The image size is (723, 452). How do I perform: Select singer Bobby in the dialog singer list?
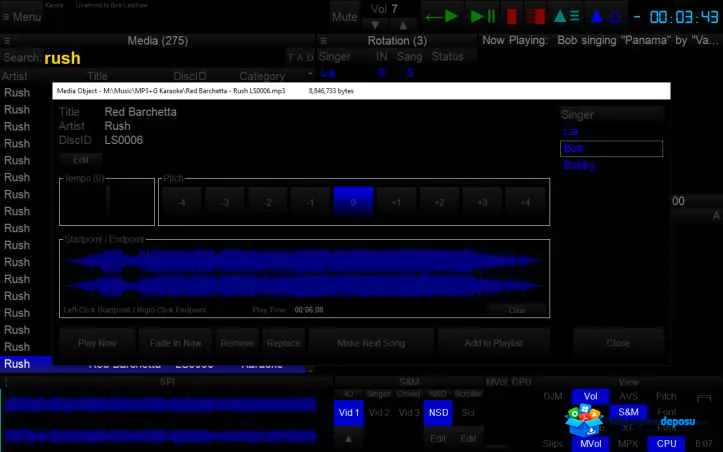tap(611, 165)
